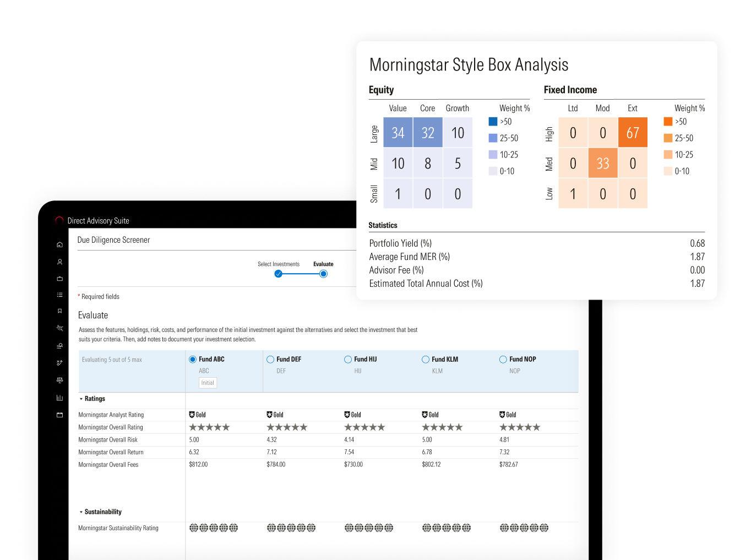Click Fund HIJ overall return value 7.54
The width and height of the screenshot is (751, 560).
click(x=349, y=452)
